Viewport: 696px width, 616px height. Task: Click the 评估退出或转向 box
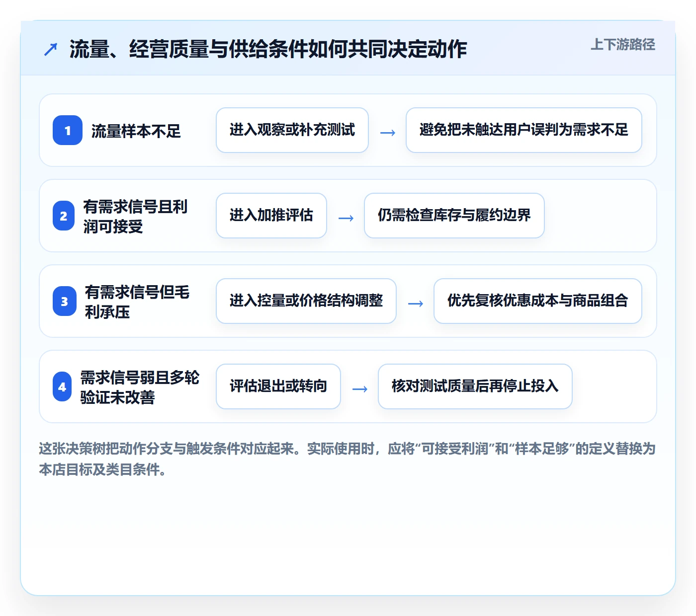coord(278,386)
